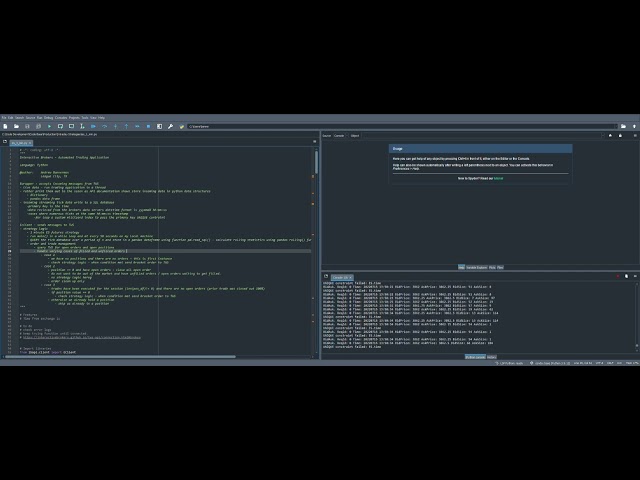Open the PYTHONPATH manager icon
This screenshot has height=480, width=640.
pyautogui.click(x=182, y=127)
